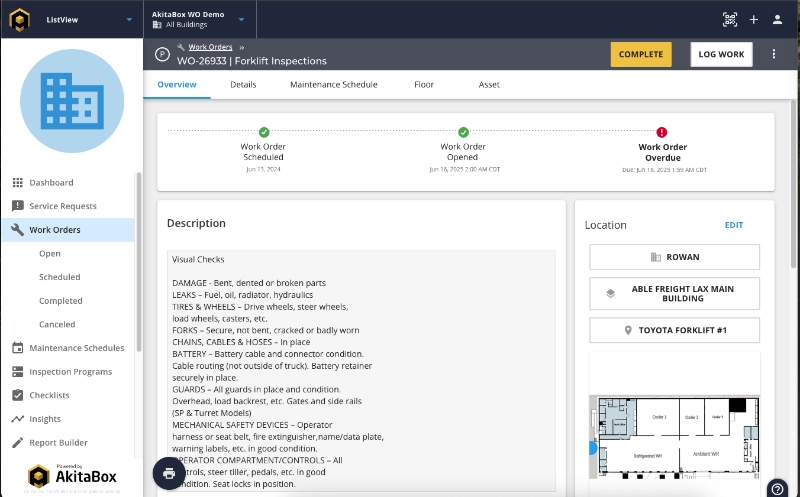Open Checklists in the sidebar
800x497 pixels.
(68, 395)
